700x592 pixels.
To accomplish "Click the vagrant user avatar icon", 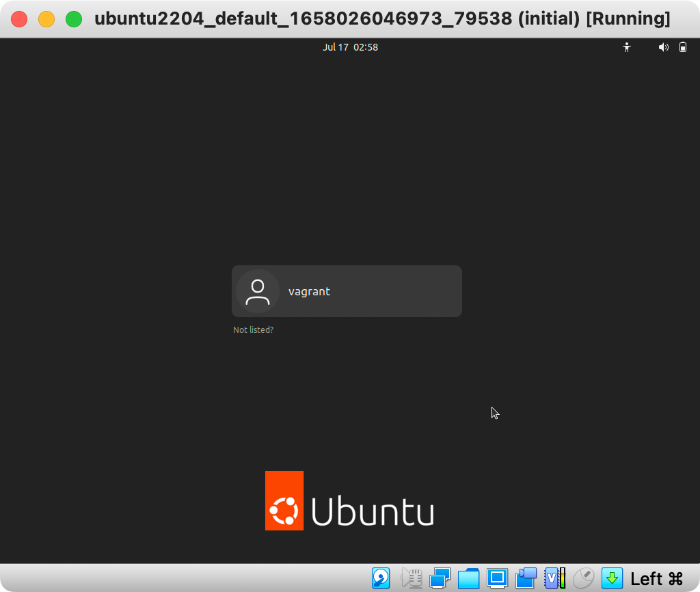I will click(258, 291).
